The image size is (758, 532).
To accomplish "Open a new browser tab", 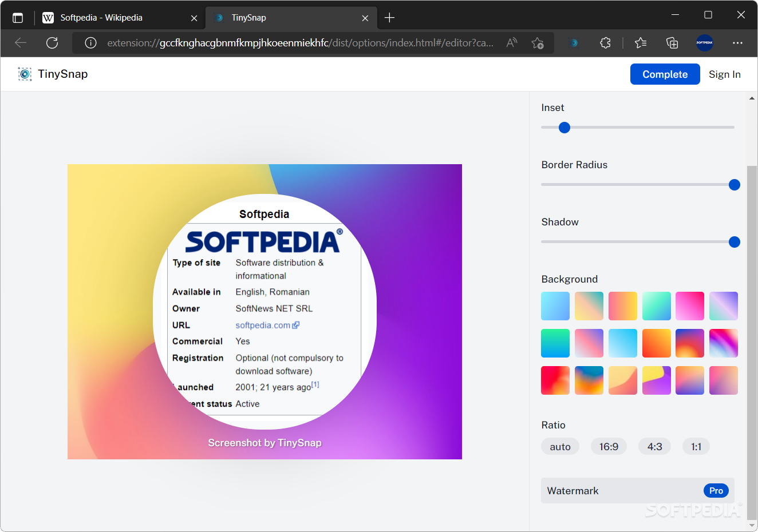I will (390, 18).
